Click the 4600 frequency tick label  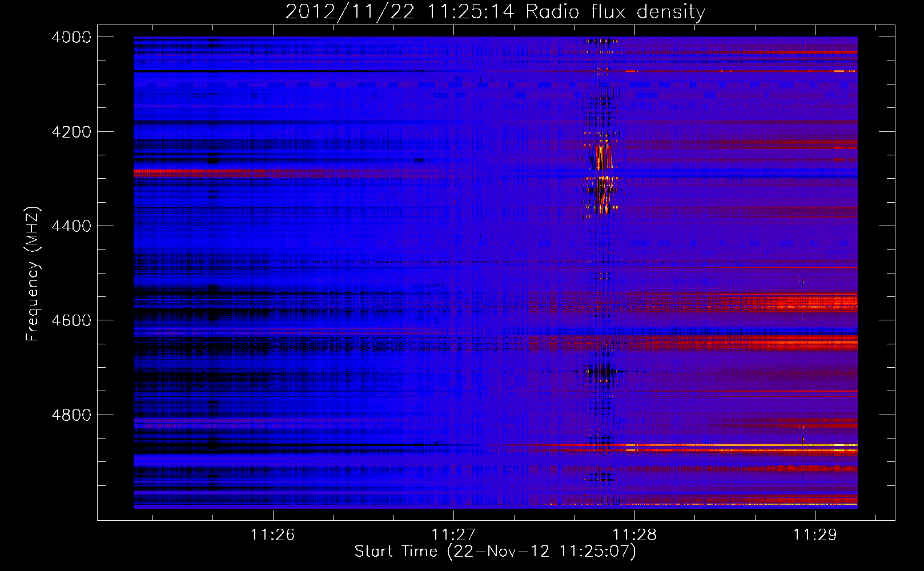(x=71, y=320)
